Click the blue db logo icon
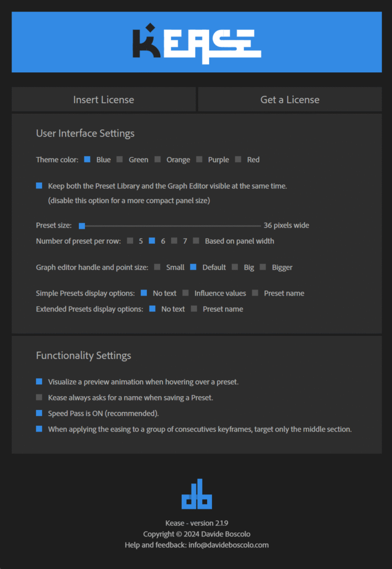The image size is (392, 569). [x=197, y=494]
